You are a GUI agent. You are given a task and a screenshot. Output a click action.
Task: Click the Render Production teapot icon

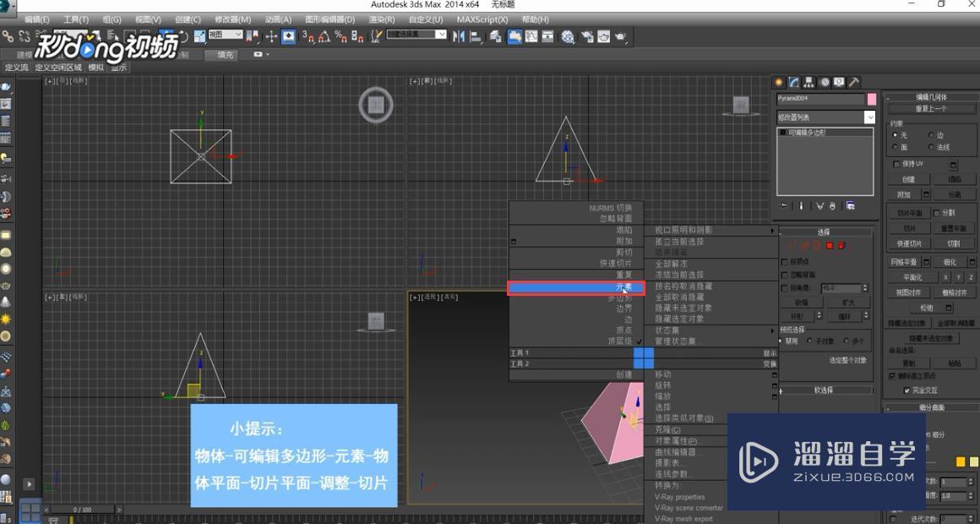619,36
